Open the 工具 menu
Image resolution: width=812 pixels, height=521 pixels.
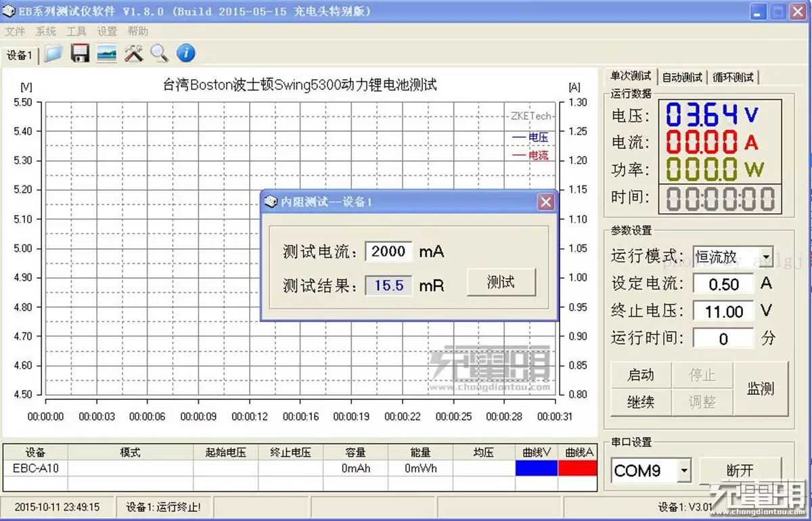(76, 31)
